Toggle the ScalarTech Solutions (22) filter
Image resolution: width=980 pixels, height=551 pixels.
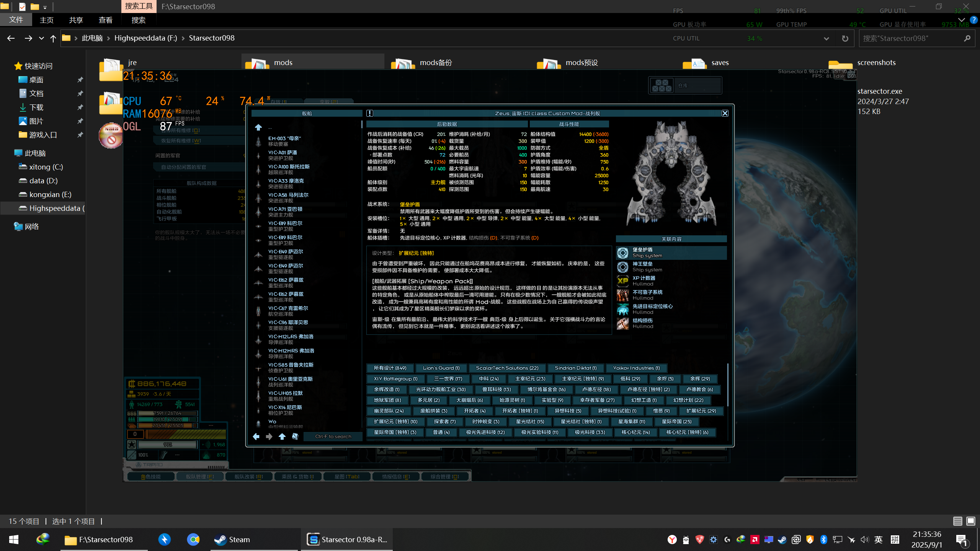click(x=507, y=368)
